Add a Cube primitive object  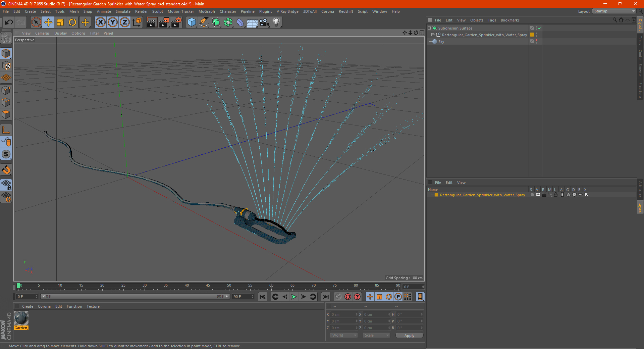pyautogui.click(x=192, y=22)
